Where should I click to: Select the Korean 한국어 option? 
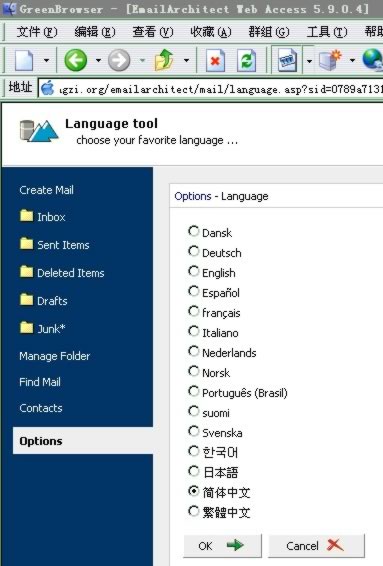click(193, 451)
